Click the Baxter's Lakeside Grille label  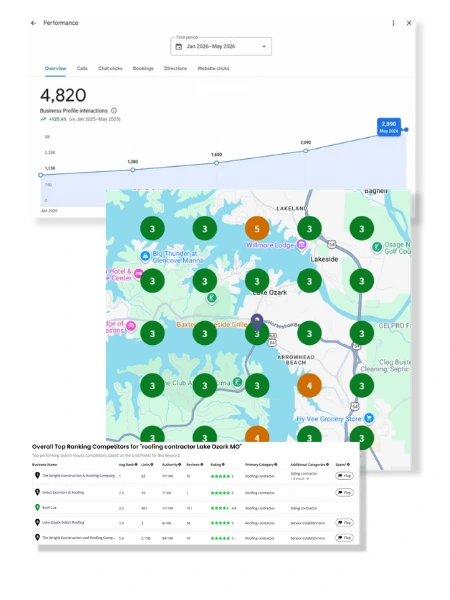[x=212, y=324]
